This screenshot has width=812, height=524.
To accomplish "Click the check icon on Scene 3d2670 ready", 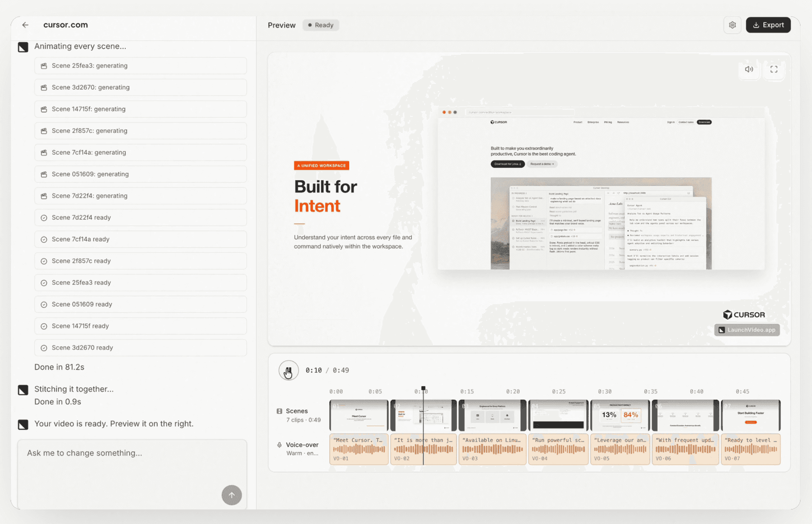I will click(44, 348).
